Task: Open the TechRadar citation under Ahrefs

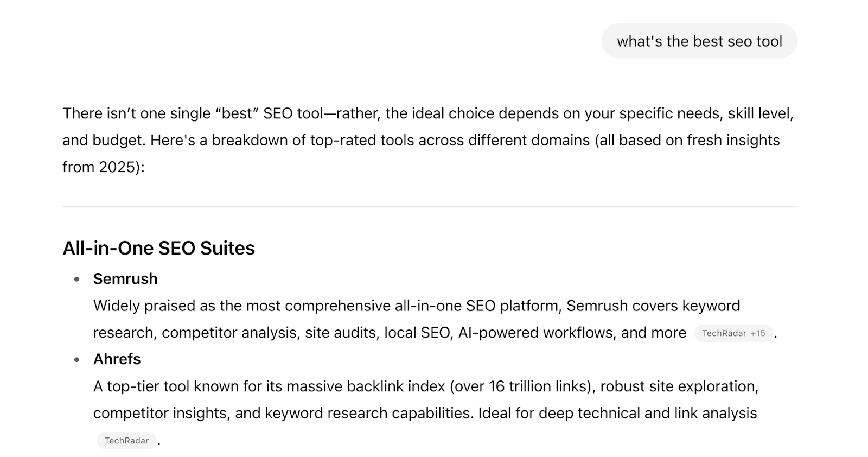Action: pos(126,441)
